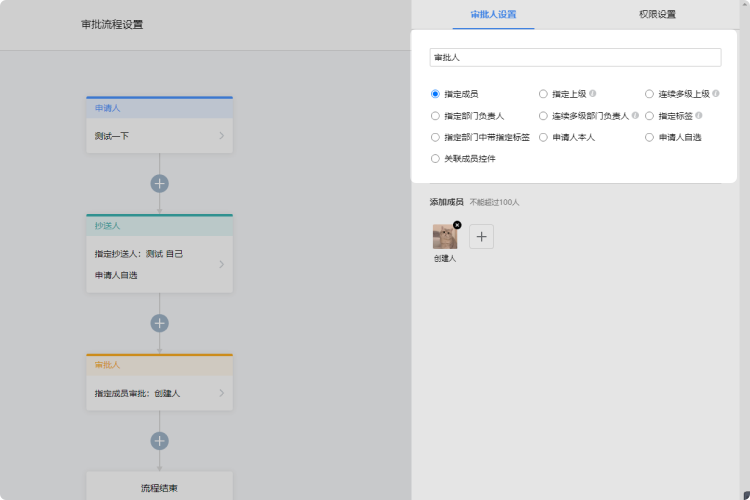Click info icon next to 指定上级

(x=593, y=93)
